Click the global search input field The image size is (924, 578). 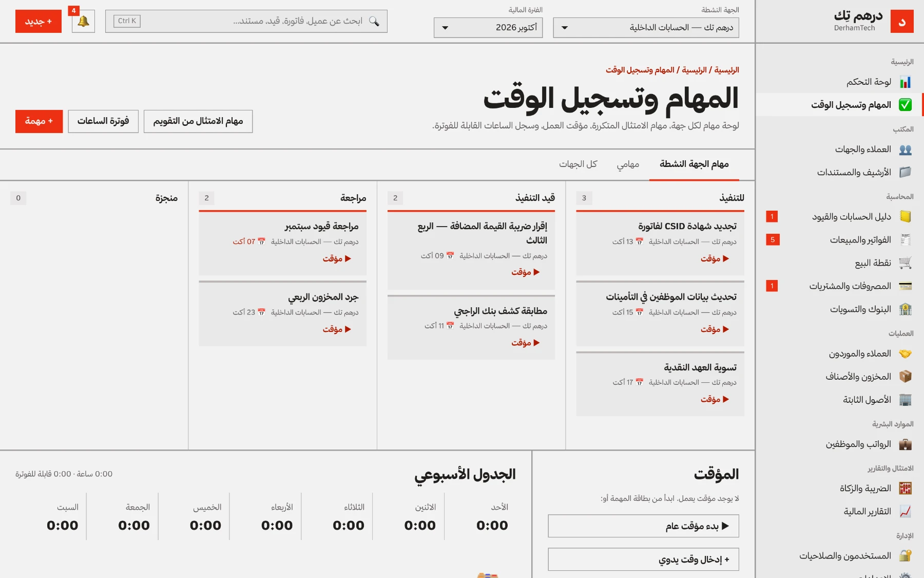[x=246, y=22]
